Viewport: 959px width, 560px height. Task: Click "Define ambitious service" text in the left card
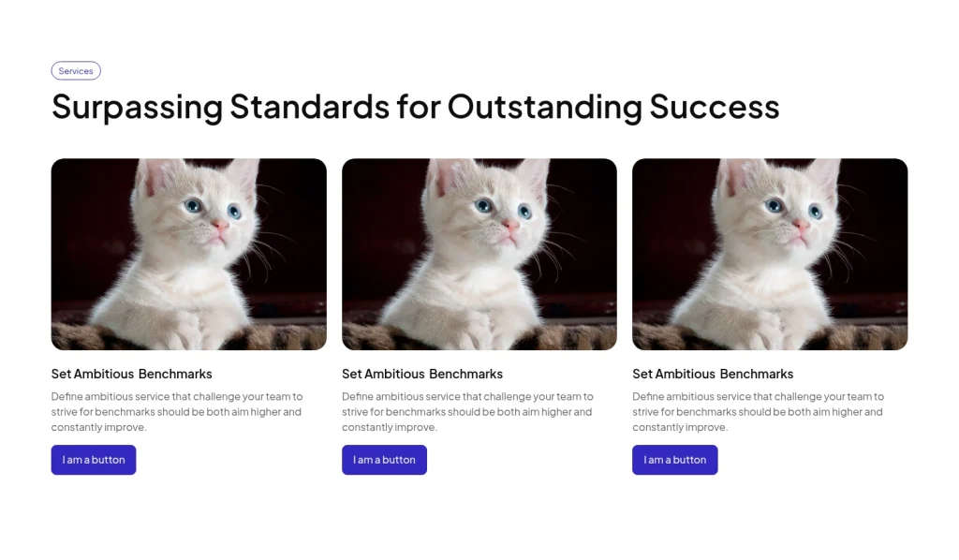click(111, 396)
